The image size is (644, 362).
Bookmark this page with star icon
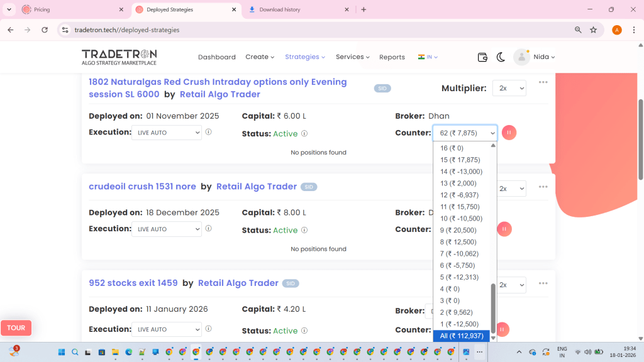coord(593,30)
